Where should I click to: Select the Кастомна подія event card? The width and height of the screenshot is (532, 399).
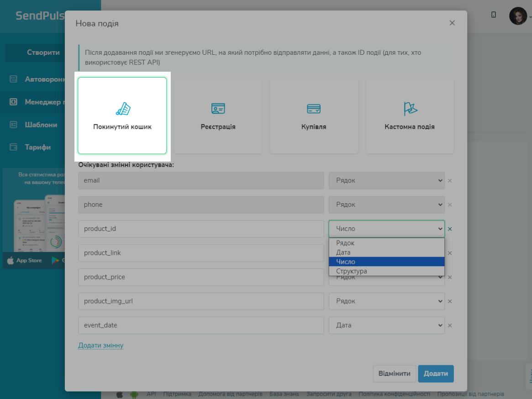coord(410,115)
